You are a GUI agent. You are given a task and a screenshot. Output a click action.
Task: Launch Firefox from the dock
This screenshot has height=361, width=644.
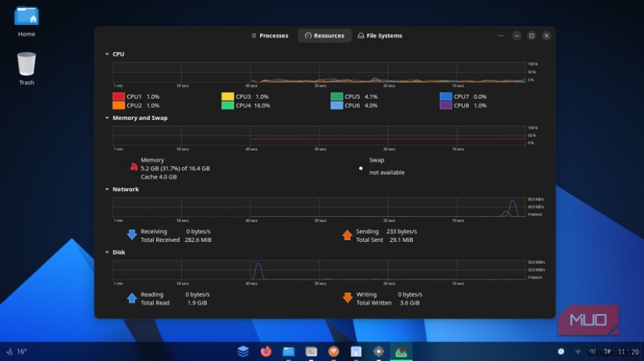(266, 351)
